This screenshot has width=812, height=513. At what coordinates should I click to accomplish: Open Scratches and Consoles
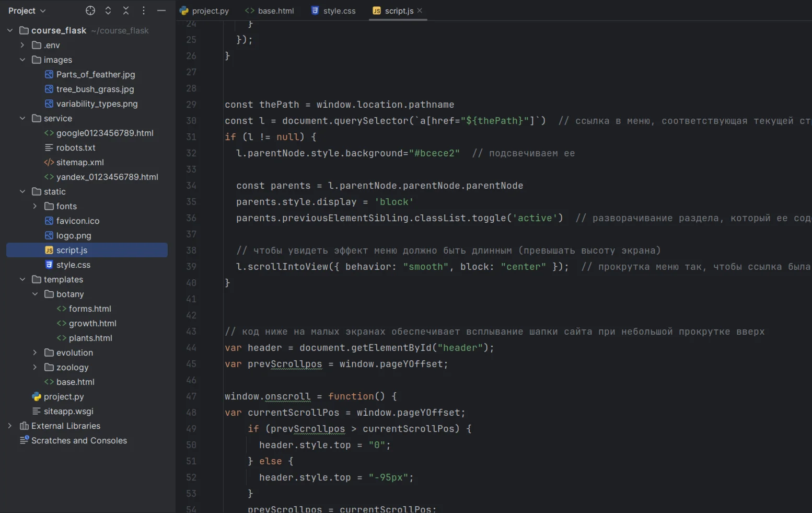click(79, 440)
